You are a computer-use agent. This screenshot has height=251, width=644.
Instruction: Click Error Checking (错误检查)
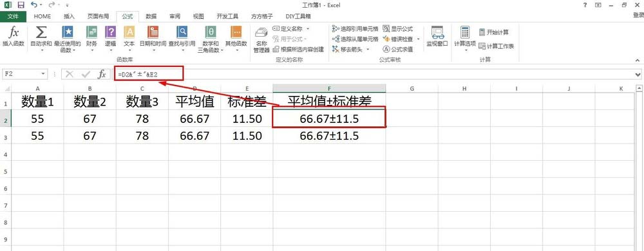tap(397, 39)
